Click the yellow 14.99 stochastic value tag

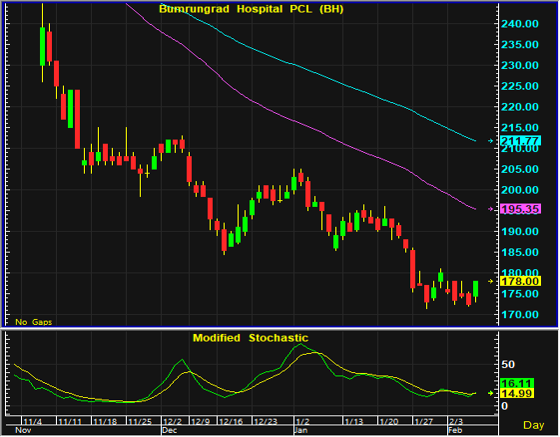coord(517,393)
